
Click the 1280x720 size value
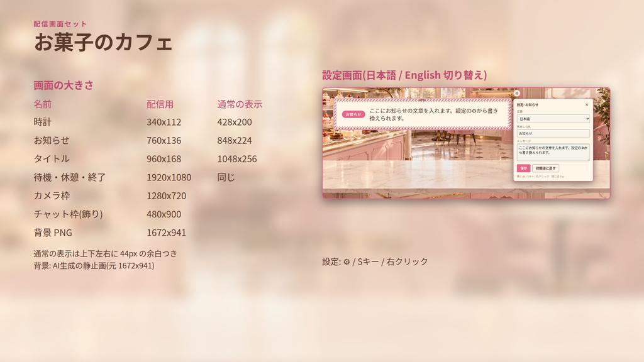pos(166,196)
